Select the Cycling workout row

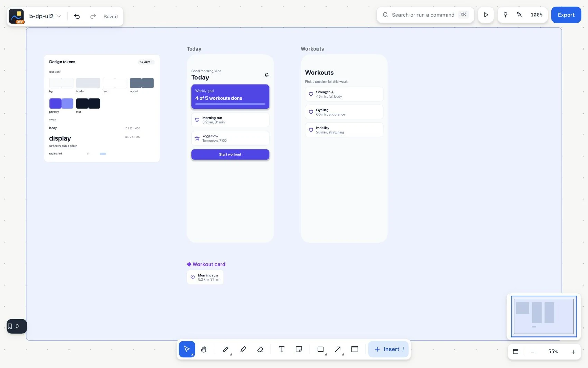click(344, 112)
